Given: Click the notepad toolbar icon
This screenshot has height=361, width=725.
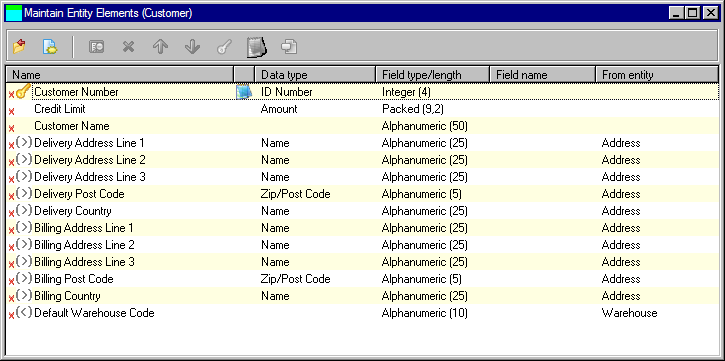Looking at the screenshot, I should click(x=257, y=47).
